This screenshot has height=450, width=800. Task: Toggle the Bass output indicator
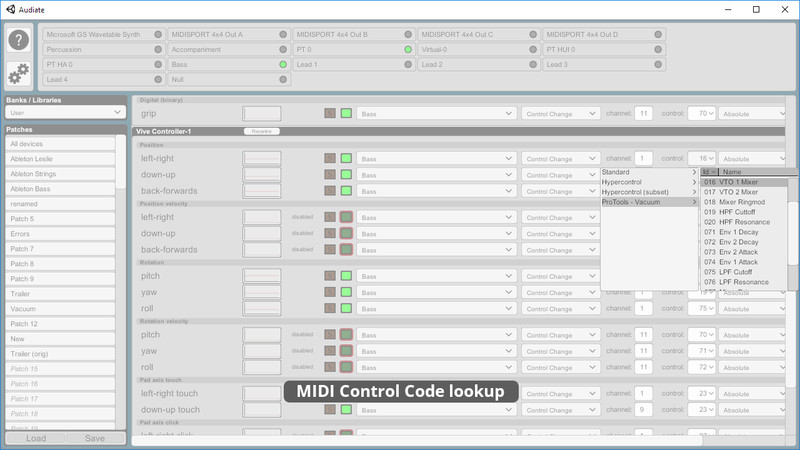(283, 64)
